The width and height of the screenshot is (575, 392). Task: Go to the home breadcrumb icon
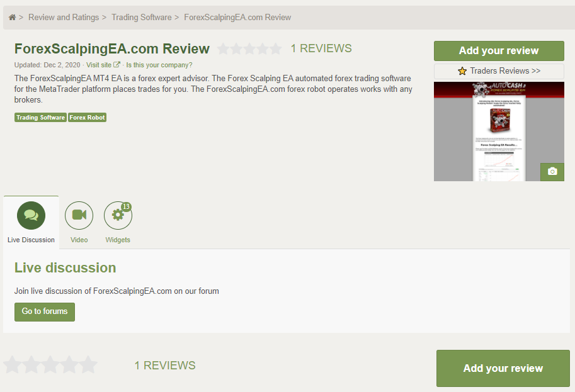(x=12, y=17)
